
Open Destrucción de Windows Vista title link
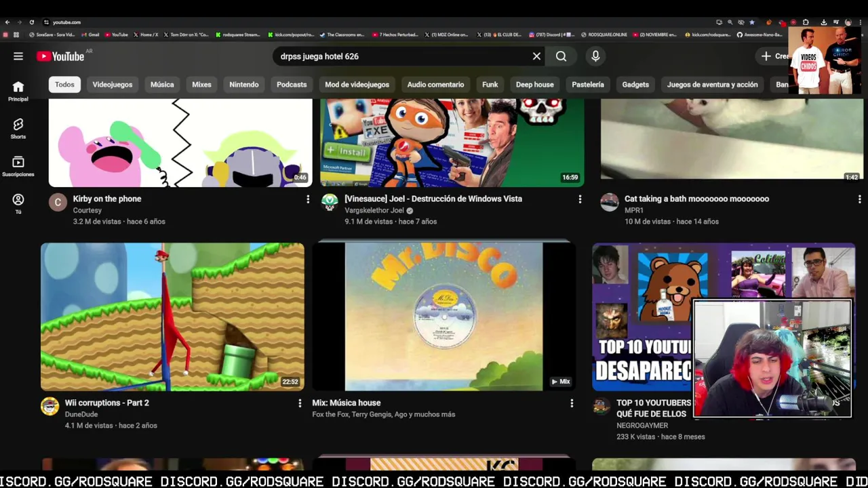coord(433,199)
